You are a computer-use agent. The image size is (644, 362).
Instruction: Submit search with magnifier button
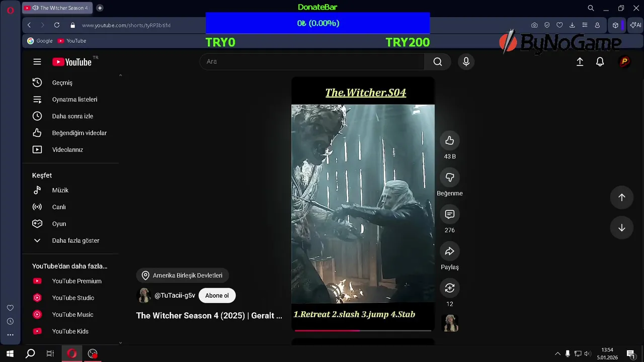pos(438,61)
